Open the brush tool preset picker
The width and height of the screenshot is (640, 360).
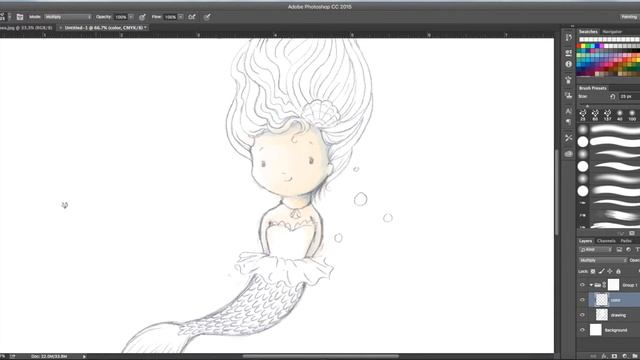3,17
